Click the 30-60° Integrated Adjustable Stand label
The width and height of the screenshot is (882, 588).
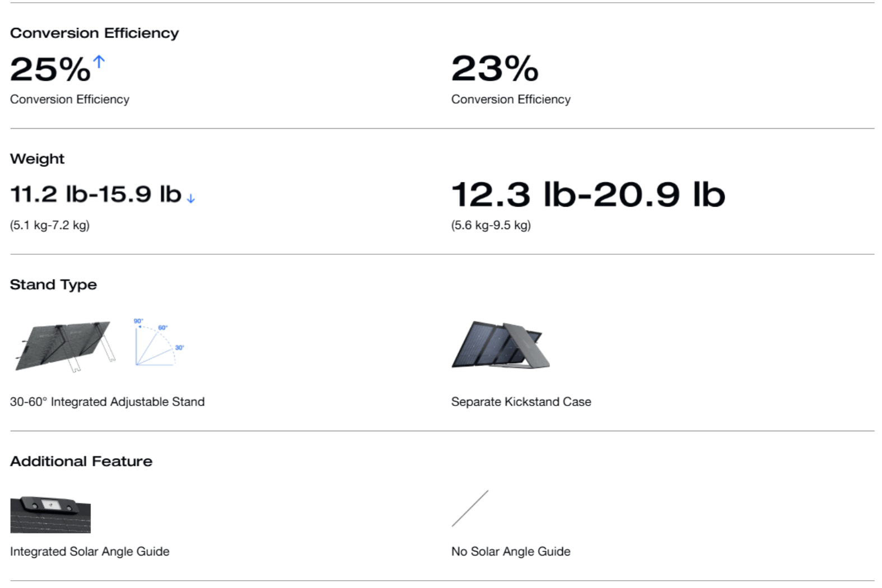[107, 402]
